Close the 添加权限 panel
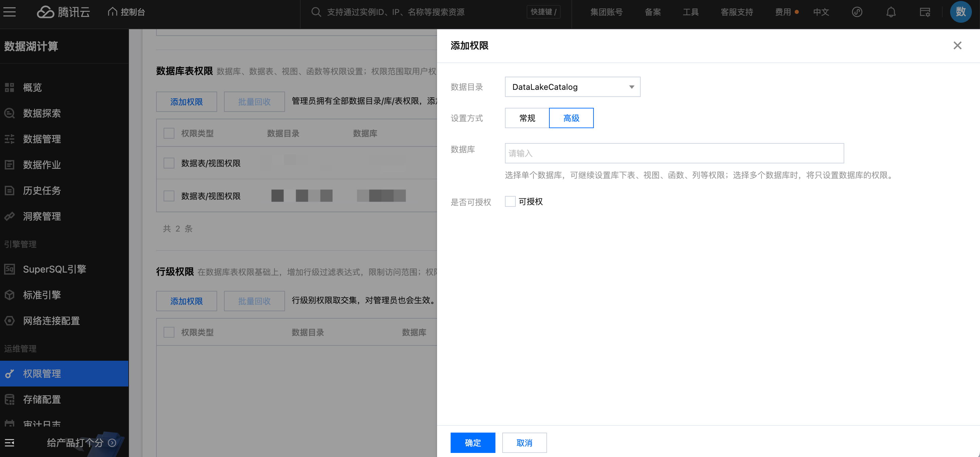The height and width of the screenshot is (457, 980). point(957,46)
